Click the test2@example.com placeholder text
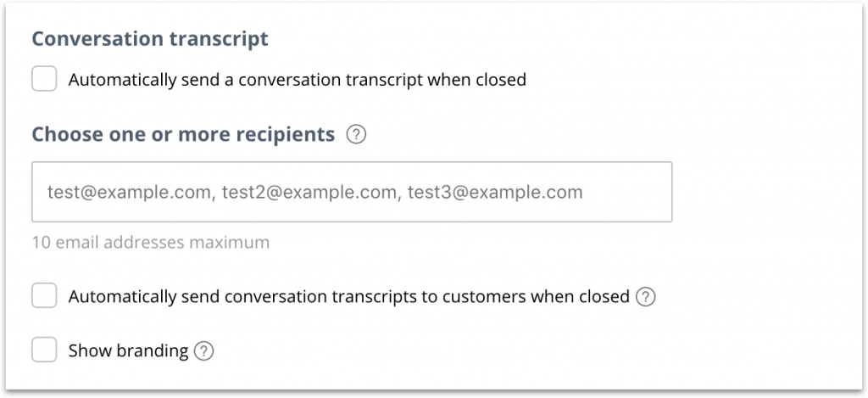This screenshot has height=398, width=868. [x=309, y=193]
